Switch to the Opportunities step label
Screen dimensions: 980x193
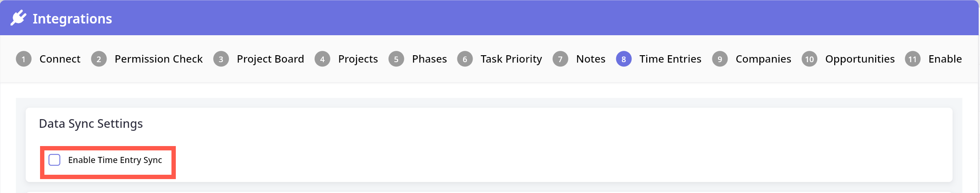coord(860,59)
